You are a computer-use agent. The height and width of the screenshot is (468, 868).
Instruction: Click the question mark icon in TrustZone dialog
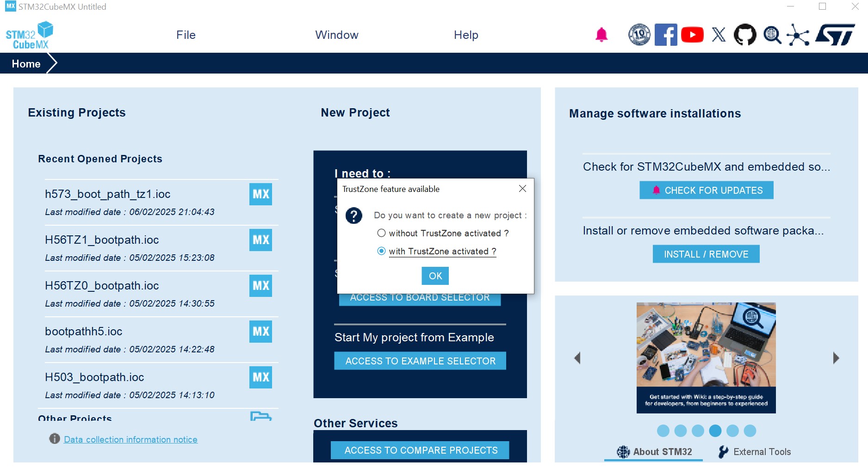tap(354, 216)
